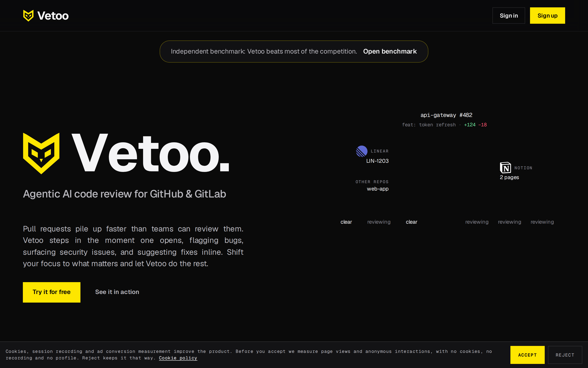Image resolution: width=588 pixels, height=368 pixels.
Task: Click the Vetoo wordmark in header
Action: point(53,16)
